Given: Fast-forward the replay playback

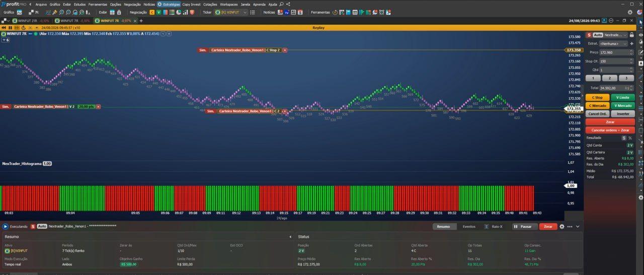Looking at the screenshot, I should click(17, 28).
